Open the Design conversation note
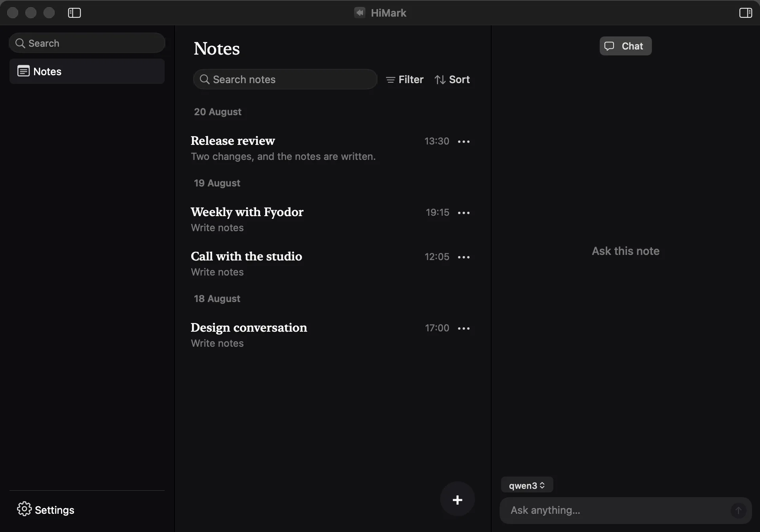This screenshot has height=532, width=760. point(249,327)
